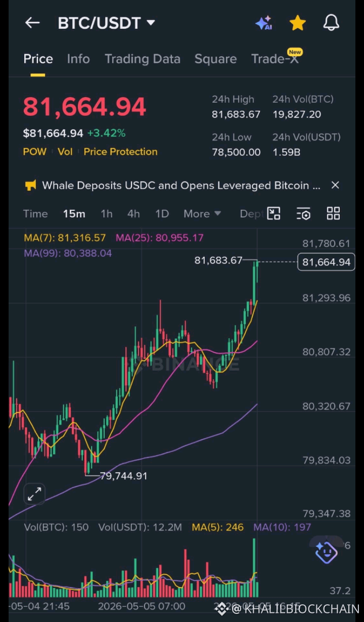Tap the chart drawing tools icon
This screenshot has width=364, height=622.
pos(274,213)
